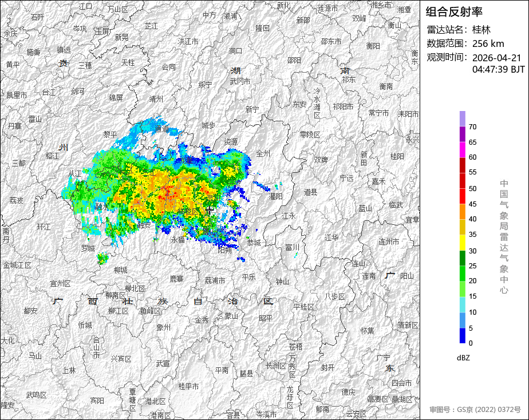This screenshot has height=420, width=529.
Task: Select the purple 65–70 dBZ legend swatch
Action: click(x=462, y=134)
